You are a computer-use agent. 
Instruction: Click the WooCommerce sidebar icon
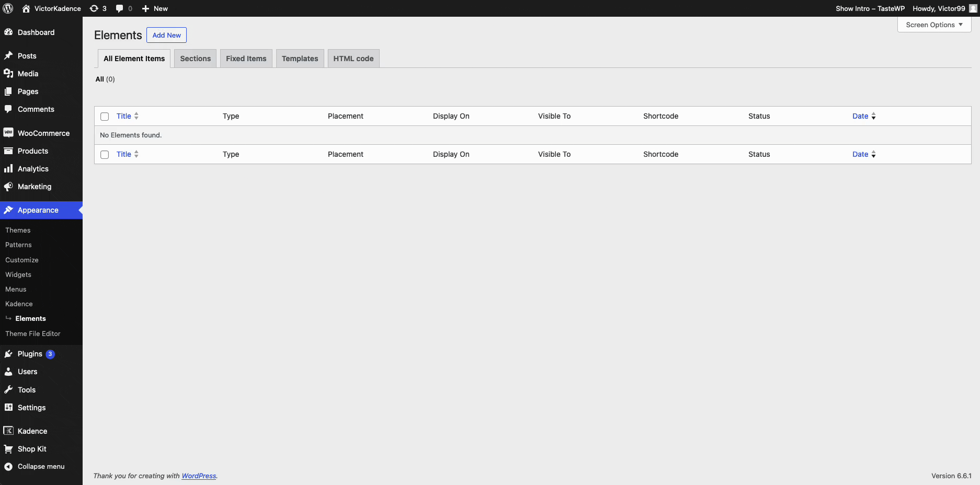[x=8, y=133]
